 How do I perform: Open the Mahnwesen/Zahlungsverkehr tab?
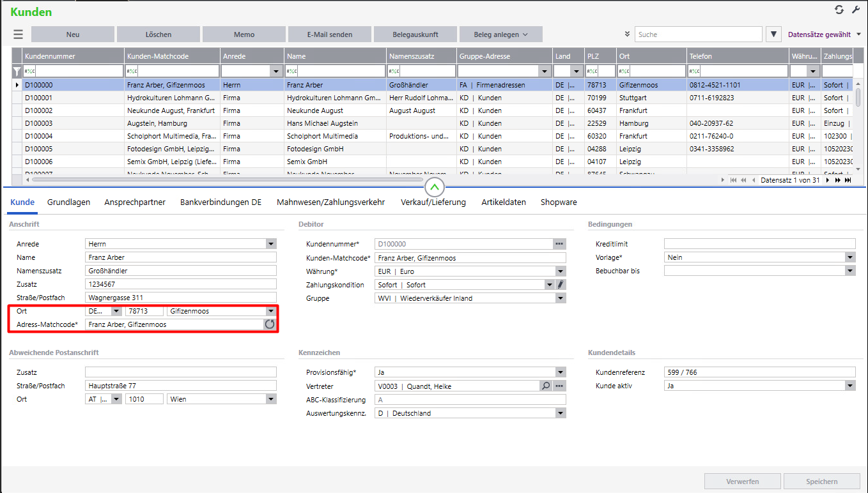330,202
